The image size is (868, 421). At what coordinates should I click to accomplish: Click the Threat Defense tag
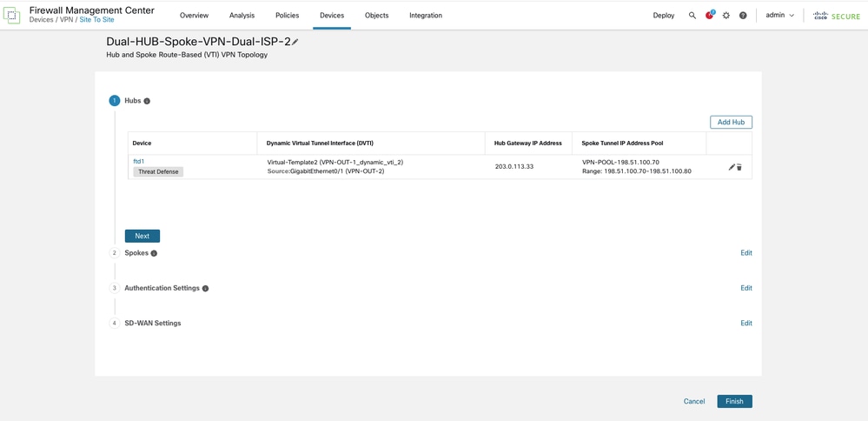coord(158,171)
